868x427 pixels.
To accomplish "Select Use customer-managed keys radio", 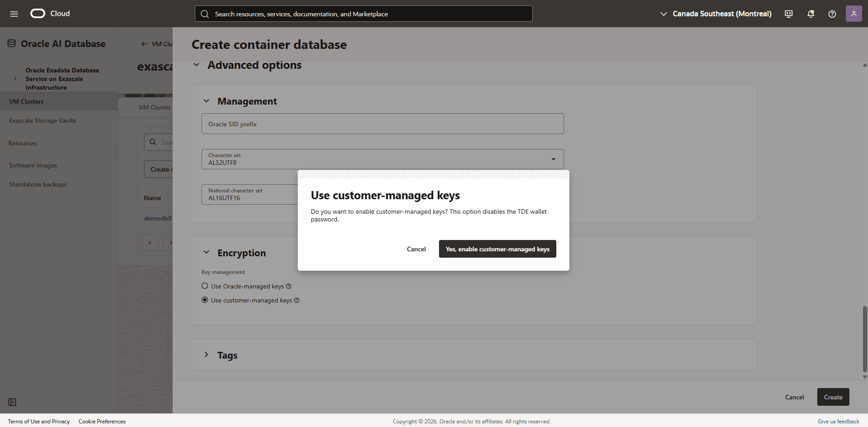I will click(205, 300).
